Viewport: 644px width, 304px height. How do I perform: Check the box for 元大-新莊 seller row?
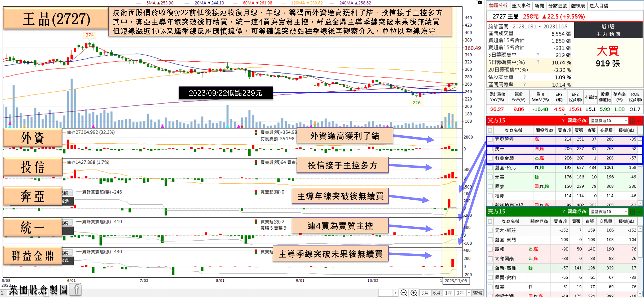(490, 230)
